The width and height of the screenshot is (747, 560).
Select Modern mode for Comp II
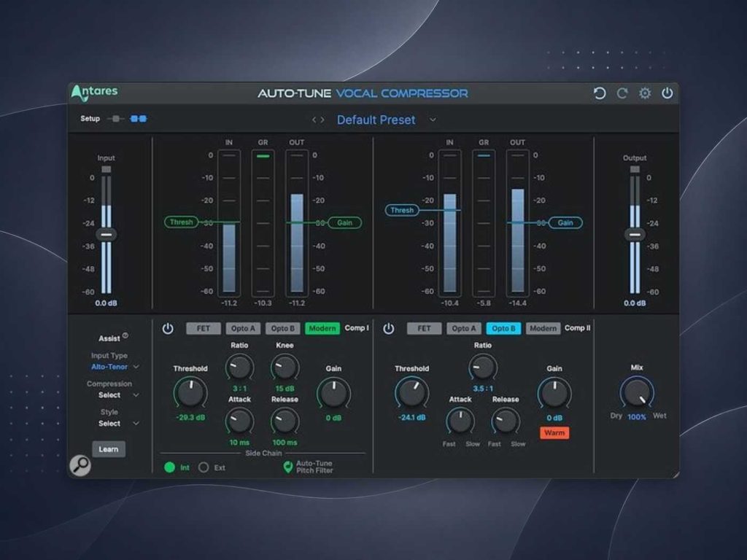click(x=543, y=329)
